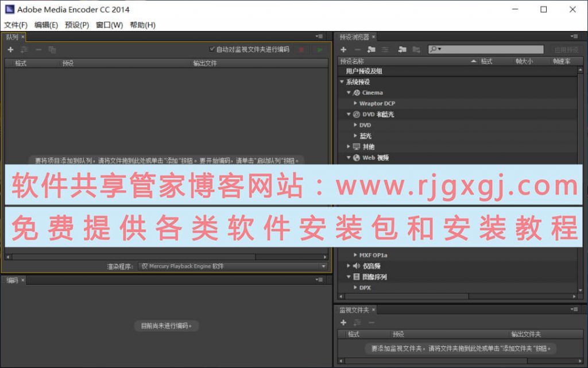This screenshot has height=368, width=588.
Task: Click the 应用预设 button
Action: pyautogui.click(x=566, y=49)
